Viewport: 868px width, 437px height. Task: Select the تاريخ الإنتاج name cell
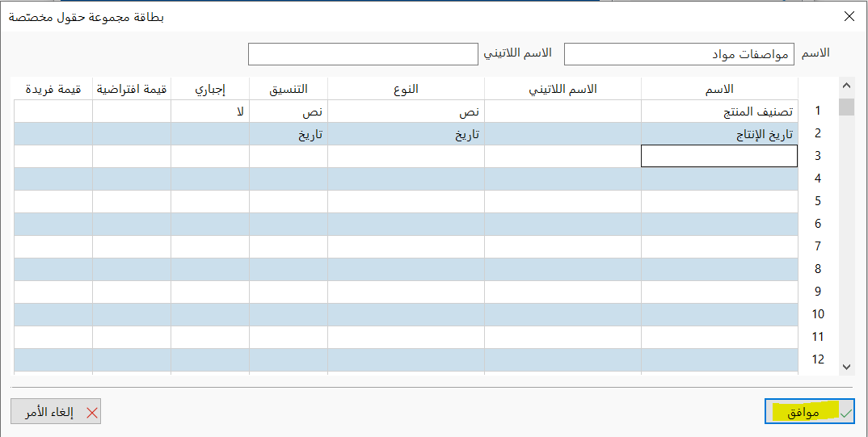tap(719, 134)
